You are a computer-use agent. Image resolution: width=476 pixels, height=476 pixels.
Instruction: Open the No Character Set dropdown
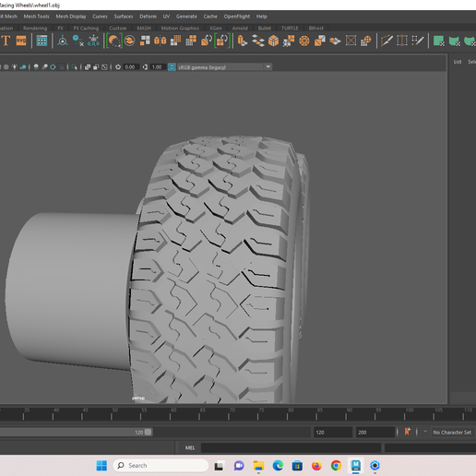(x=452, y=433)
